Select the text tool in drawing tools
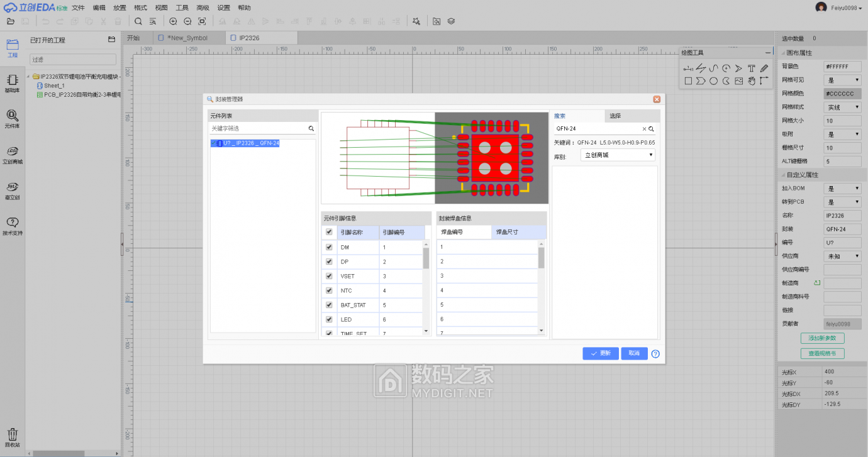 tap(751, 68)
